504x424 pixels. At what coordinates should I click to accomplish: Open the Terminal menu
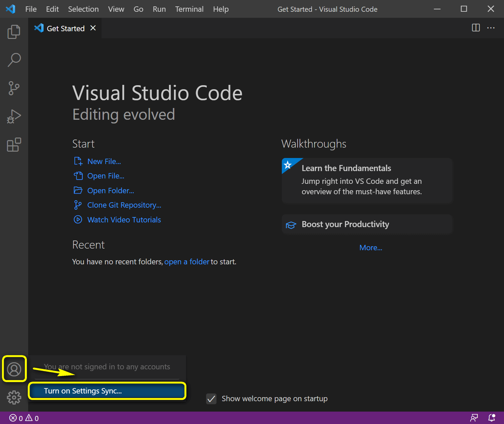pyautogui.click(x=189, y=9)
